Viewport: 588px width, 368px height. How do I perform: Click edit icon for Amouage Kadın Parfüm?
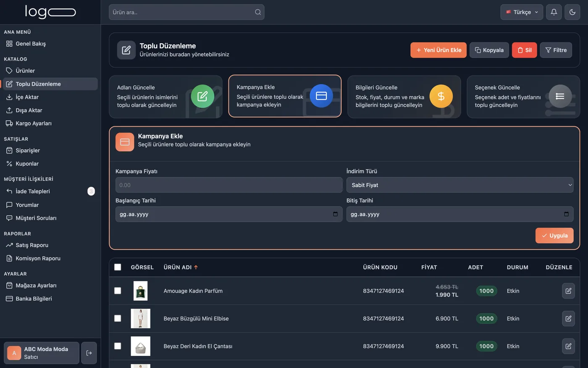[x=568, y=291]
